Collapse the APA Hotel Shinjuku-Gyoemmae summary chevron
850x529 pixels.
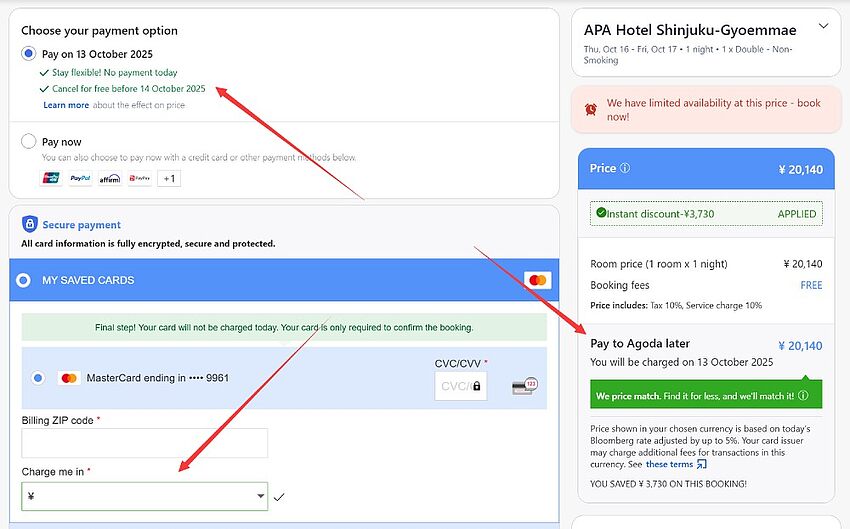click(x=823, y=26)
